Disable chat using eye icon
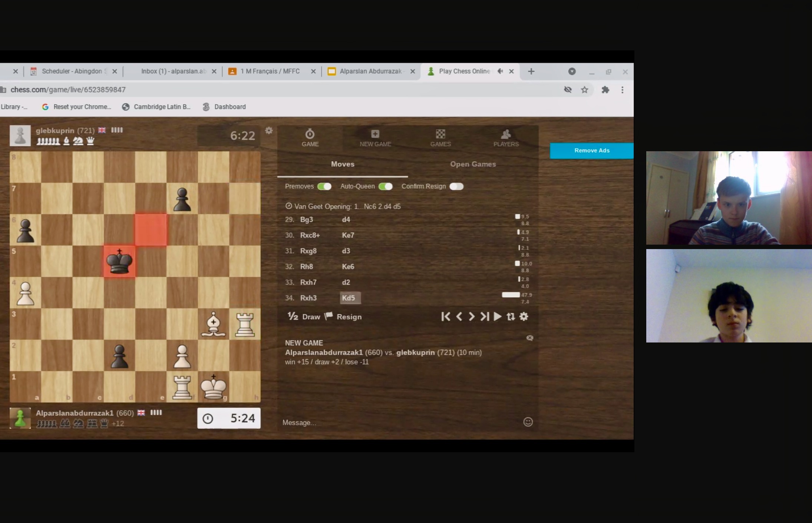Viewport: 812px width, 523px height. click(x=530, y=338)
